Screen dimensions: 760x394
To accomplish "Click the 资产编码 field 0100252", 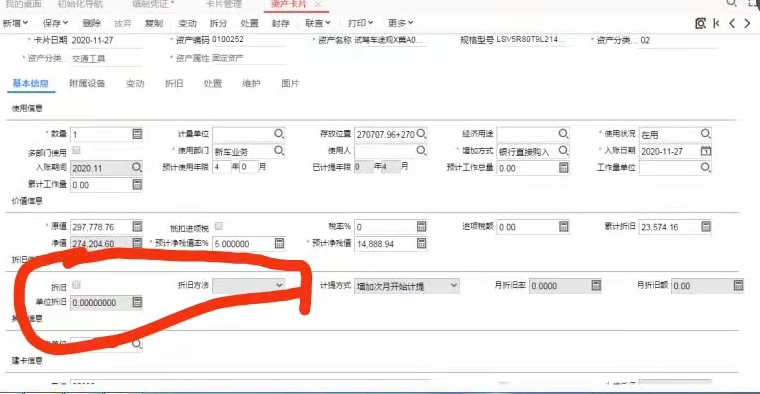I will point(248,40).
